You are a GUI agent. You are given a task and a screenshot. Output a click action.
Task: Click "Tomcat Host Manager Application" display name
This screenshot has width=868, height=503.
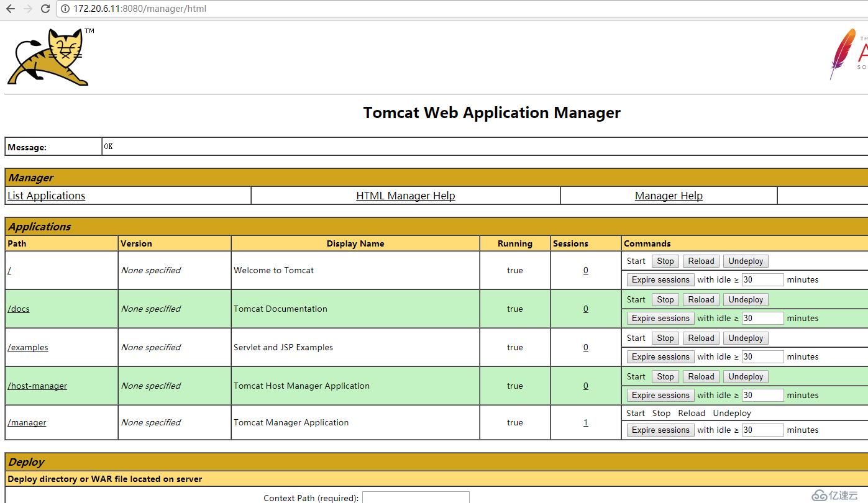click(301, 386)
